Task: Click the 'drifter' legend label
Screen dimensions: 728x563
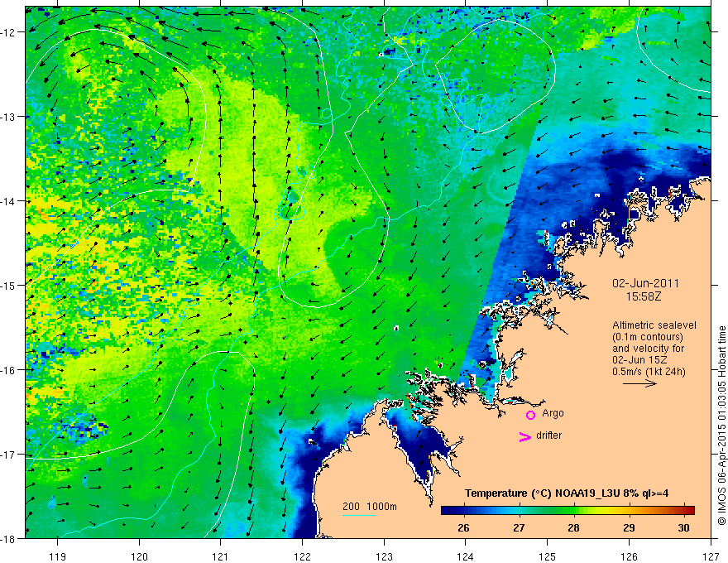Action: 548,435
